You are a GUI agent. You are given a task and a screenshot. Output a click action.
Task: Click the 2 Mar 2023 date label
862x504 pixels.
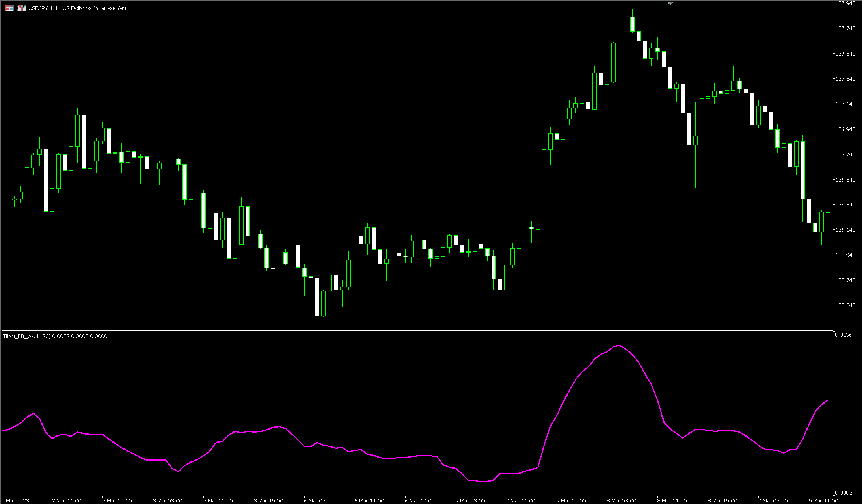pos(16,500)
